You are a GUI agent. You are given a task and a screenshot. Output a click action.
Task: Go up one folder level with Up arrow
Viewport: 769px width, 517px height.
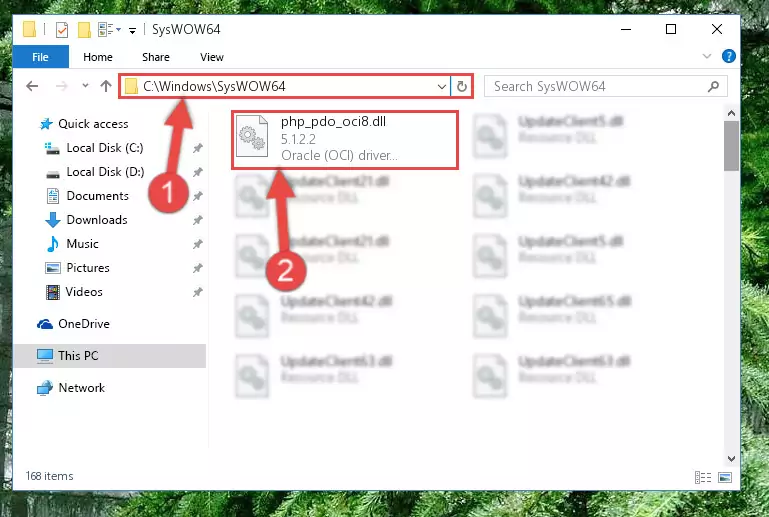(106, 86)
